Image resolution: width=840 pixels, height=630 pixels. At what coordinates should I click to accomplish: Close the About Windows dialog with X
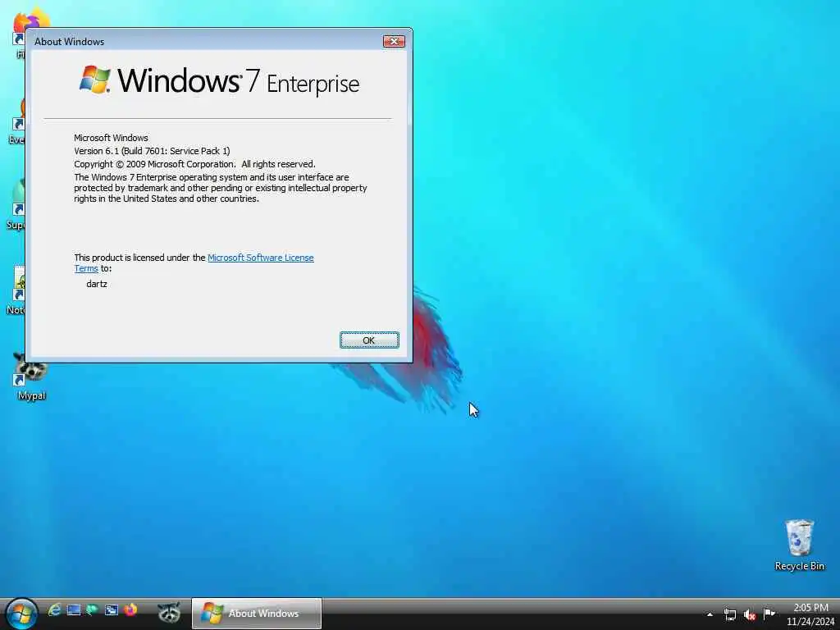[x=394, y=41]
